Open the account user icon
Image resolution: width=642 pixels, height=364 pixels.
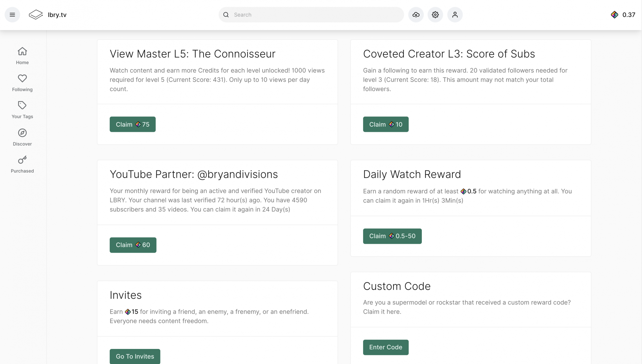coord(455,15)
